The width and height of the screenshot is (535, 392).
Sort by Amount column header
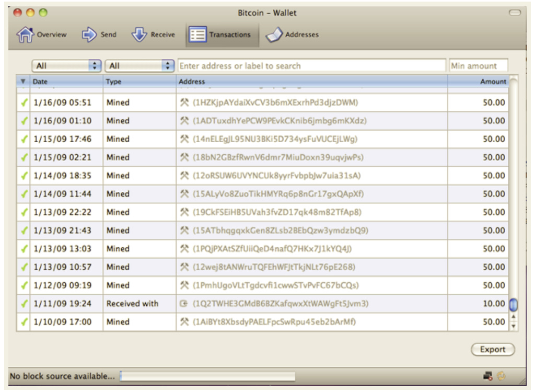point(478,81)
